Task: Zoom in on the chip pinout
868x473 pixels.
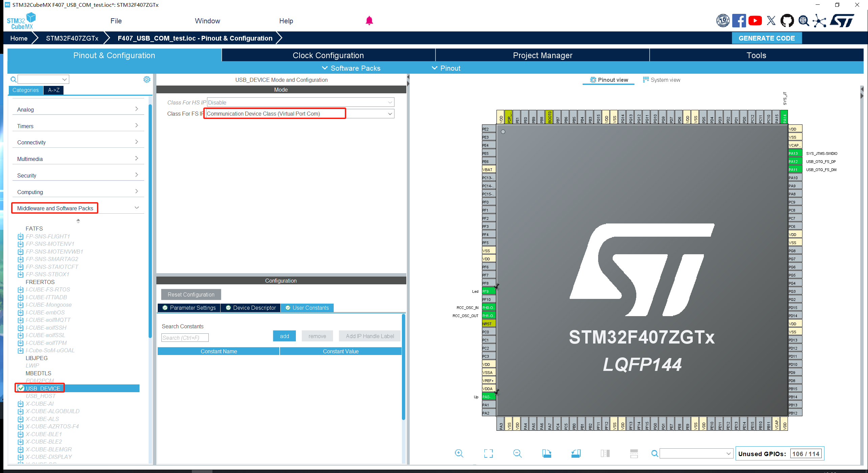Action: pos(459,453)
